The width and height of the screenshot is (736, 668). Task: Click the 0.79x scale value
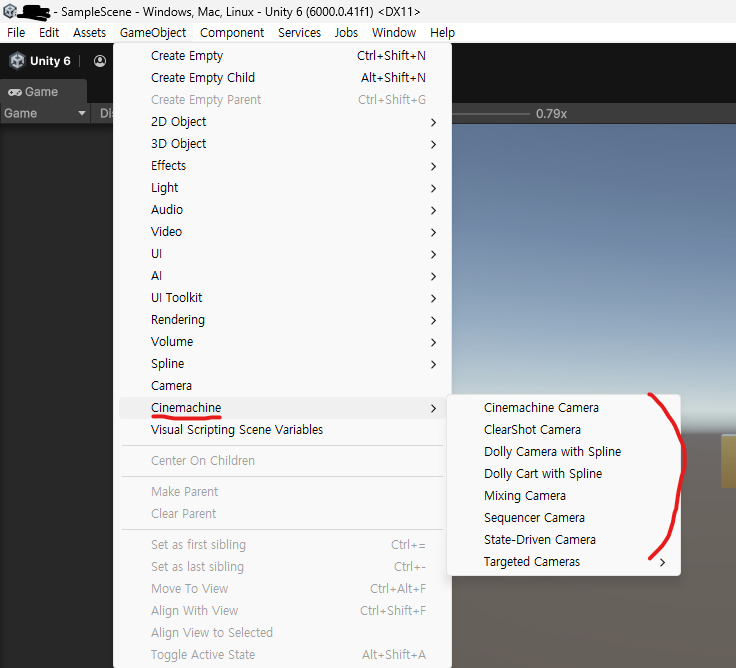pos(552,114)
